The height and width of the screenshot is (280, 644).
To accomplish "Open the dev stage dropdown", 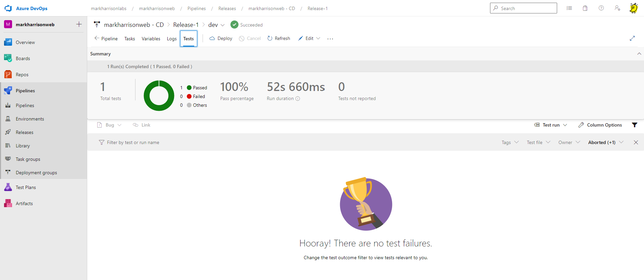I will pyautogui.click(x=216, y=25).
